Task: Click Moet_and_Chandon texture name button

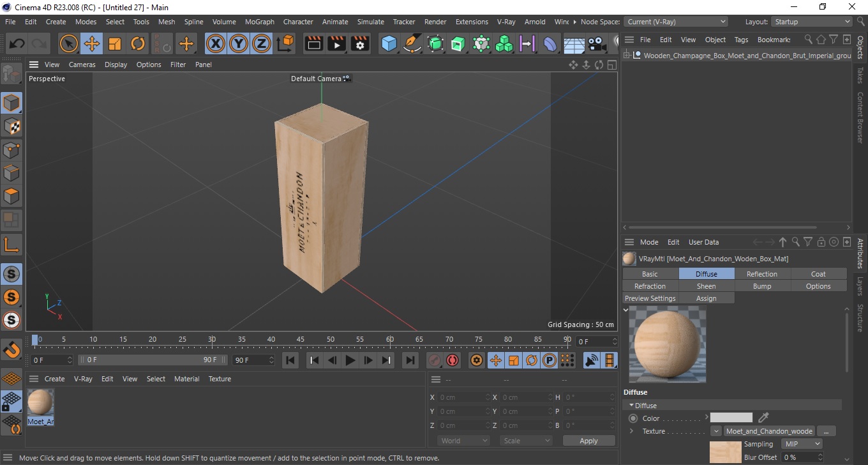Action: (x=769, y=431)
